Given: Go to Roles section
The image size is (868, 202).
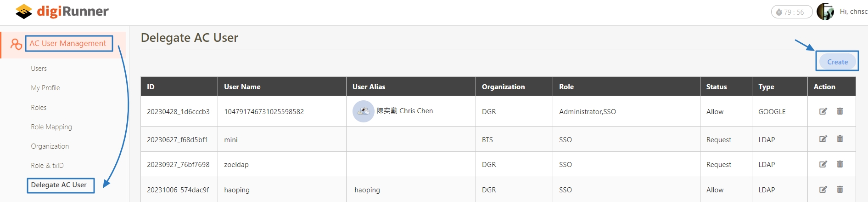Looking at the screenshot, I should pyautogui.click(x=39, y=108).
